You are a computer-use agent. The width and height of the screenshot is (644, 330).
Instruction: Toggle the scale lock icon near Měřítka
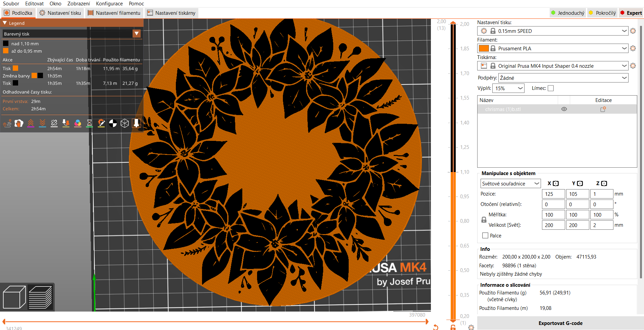(x=484, y=220)
